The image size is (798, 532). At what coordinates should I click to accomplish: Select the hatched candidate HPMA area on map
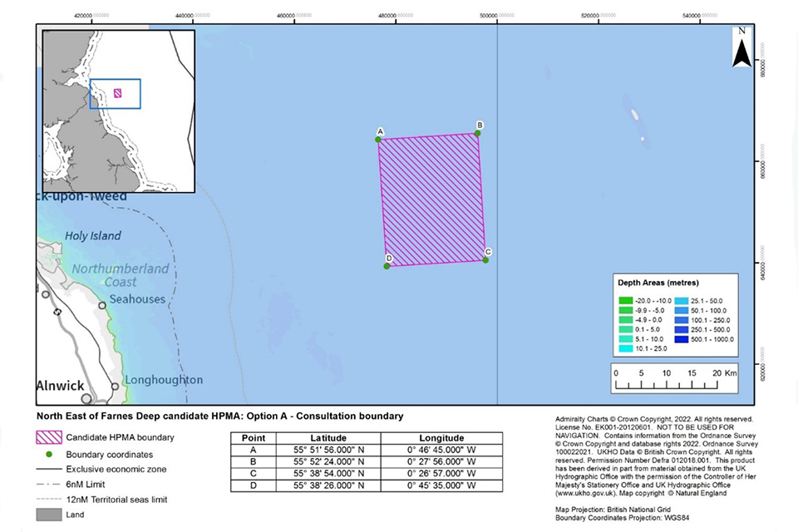[x=431, y=199]
